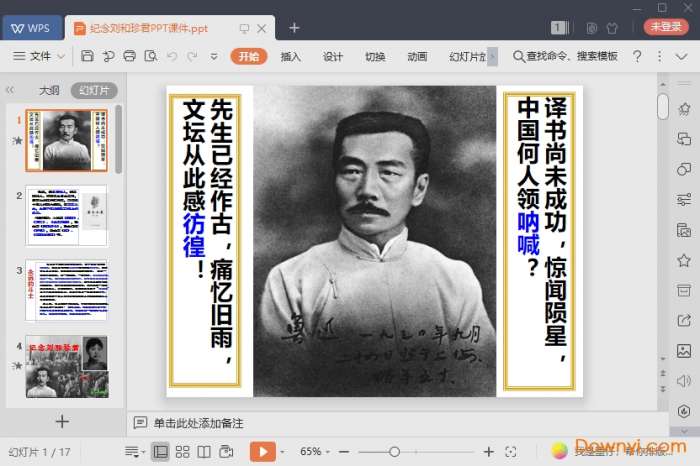Open the 插入 ribbon tab
The height and width of the screenshot is (466, 700).
pyautogui.click(x=291, y=57)
